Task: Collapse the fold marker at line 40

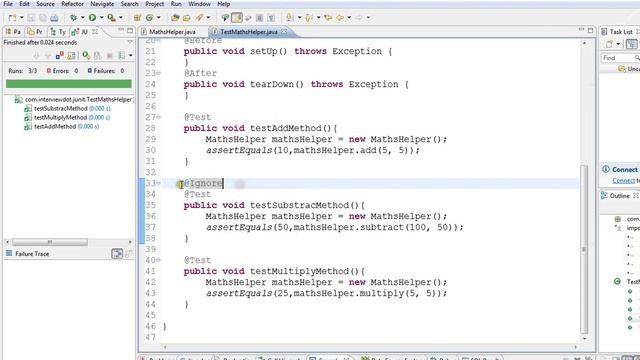Action: click(158, 260)
